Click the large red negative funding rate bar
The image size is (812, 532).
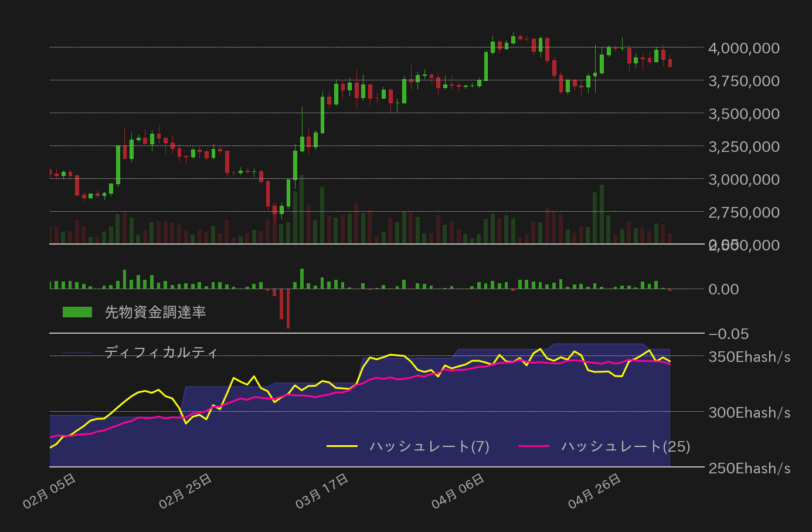point(287,308)
